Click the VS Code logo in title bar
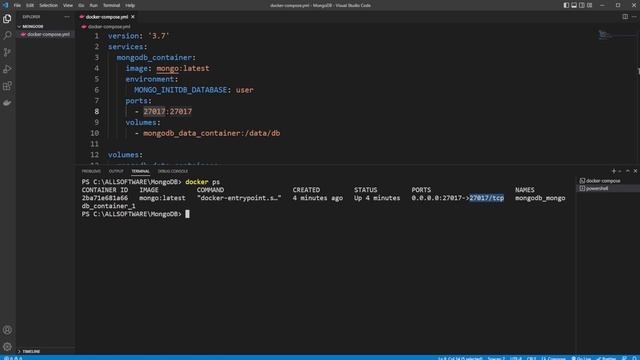 [5, 5]
